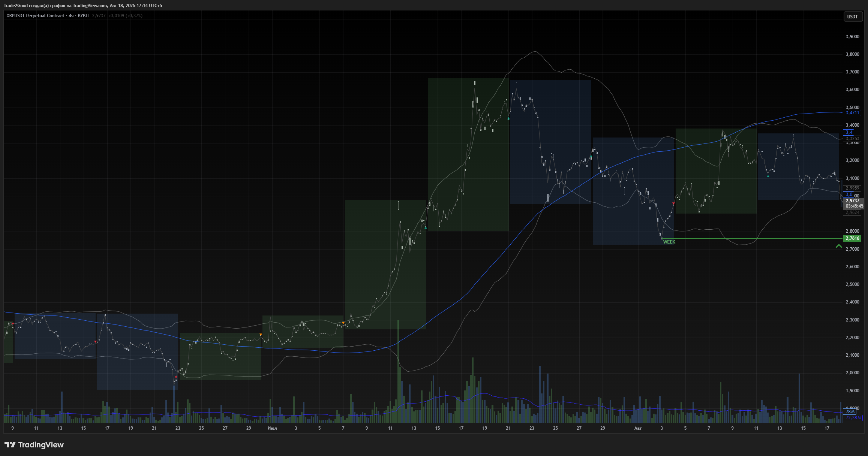Click the red down-arrow marker near Aug 4
Image resolution: width=868 pixels, height=456 pixels.
(x=673, y=203)
